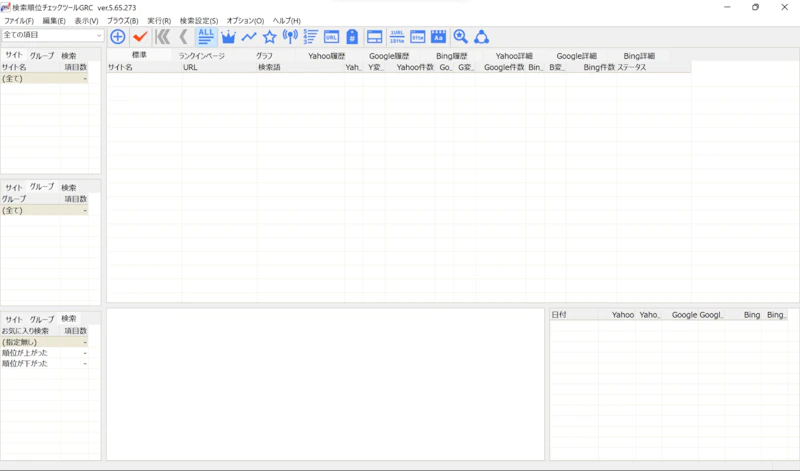
Task: Sort by the Bing件数 column header
Action: coord(591,67)
